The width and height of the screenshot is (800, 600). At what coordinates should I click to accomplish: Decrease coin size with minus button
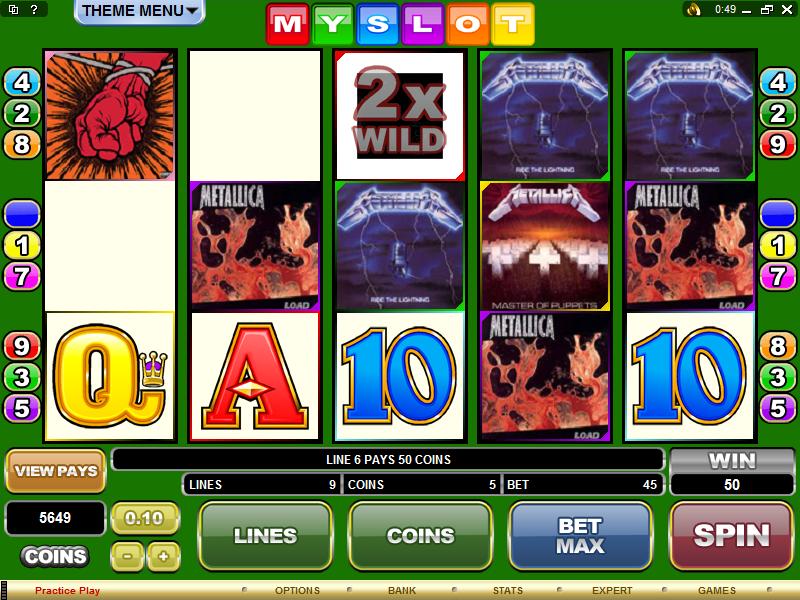pyautogui.click(x=127, y=556)
